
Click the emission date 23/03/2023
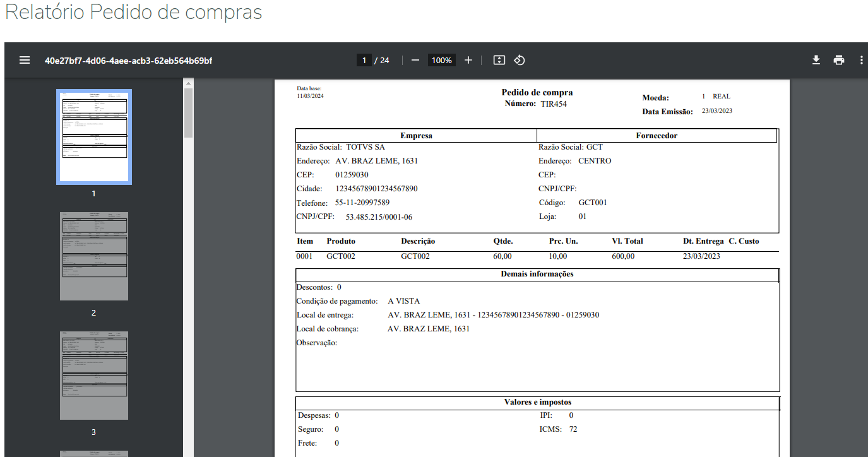point(717,110)
